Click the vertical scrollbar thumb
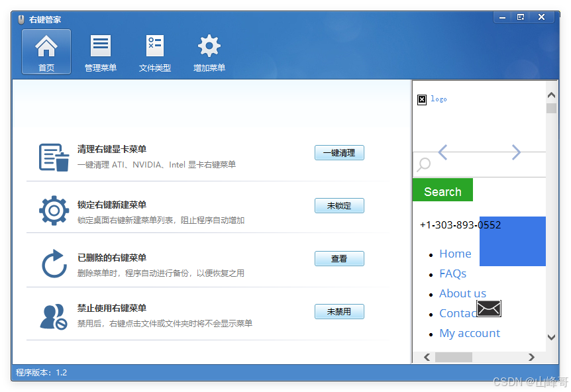Image resolution: width=571 pixels, height=392 pixels. 551,109
